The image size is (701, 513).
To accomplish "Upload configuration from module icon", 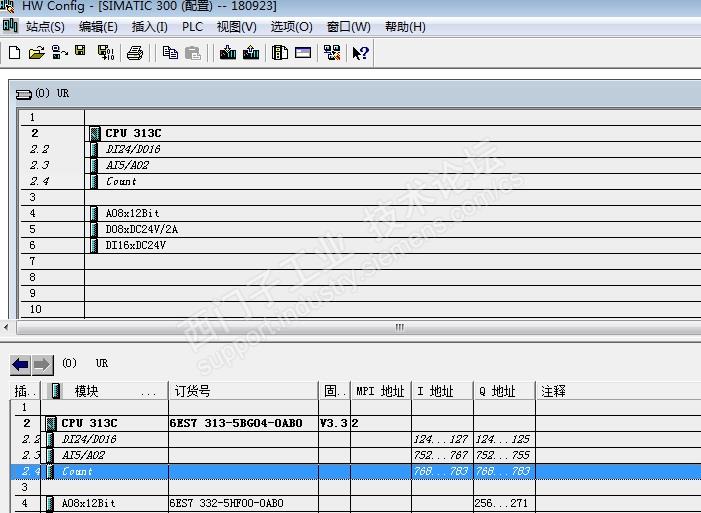I will [251, 53].
